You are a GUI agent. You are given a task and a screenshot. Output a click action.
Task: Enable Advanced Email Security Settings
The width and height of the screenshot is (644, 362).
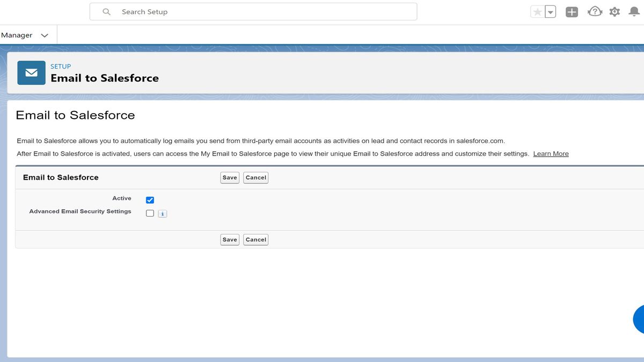click(150, 213)
